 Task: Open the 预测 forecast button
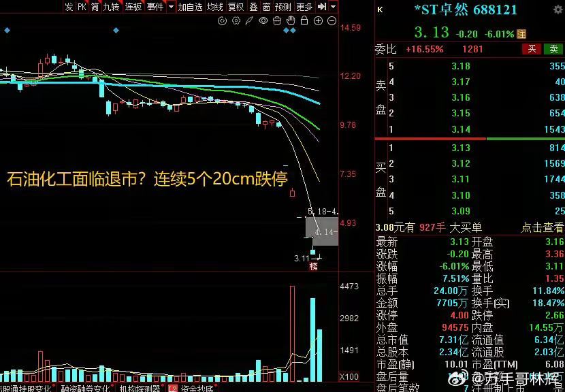coord(283,7)
